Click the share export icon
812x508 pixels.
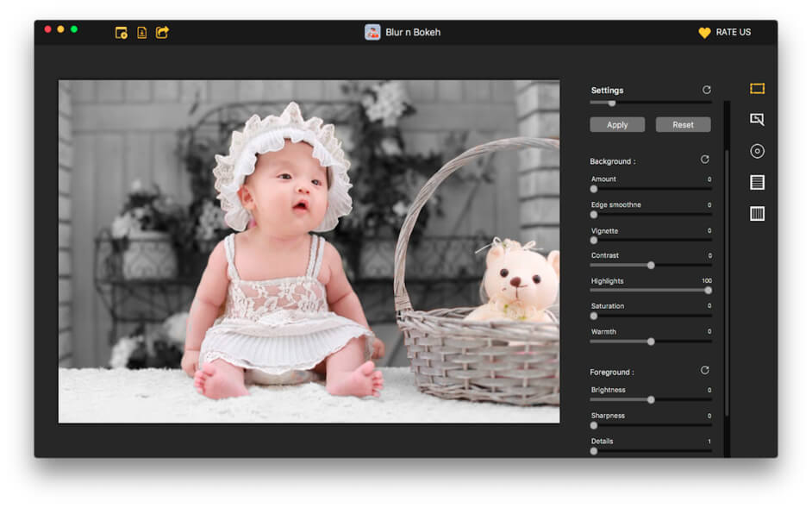coord(162,33)
